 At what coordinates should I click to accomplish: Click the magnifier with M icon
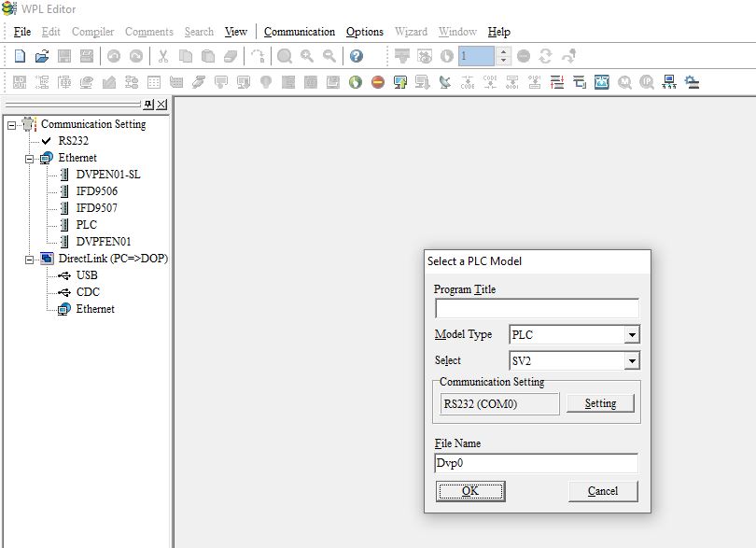(x=624, y=82)
